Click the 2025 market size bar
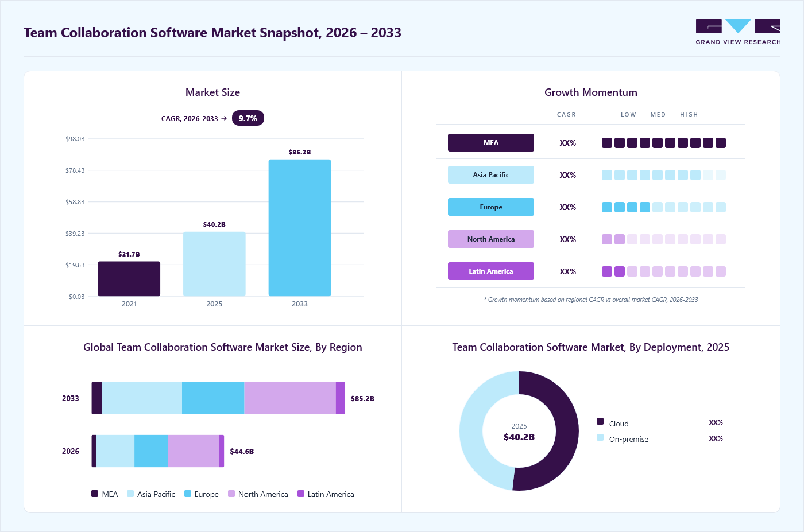The image size is (804, 532). coord(214,264)
